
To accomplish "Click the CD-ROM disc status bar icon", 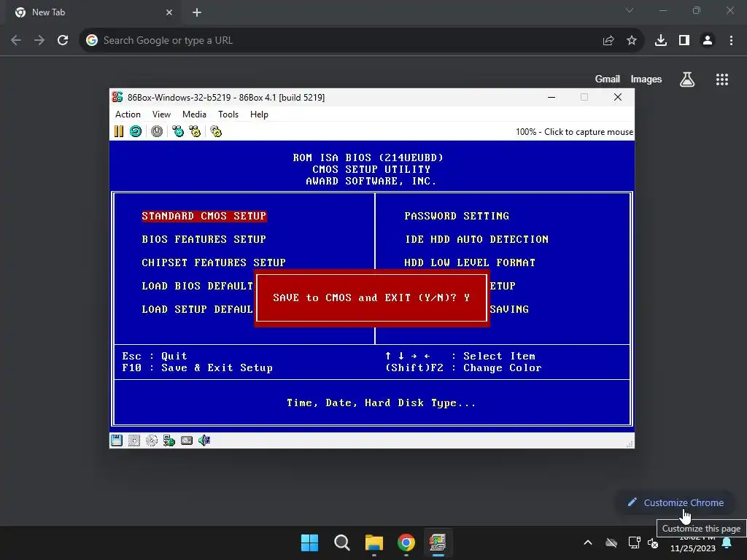I will (x=152, y=440).
